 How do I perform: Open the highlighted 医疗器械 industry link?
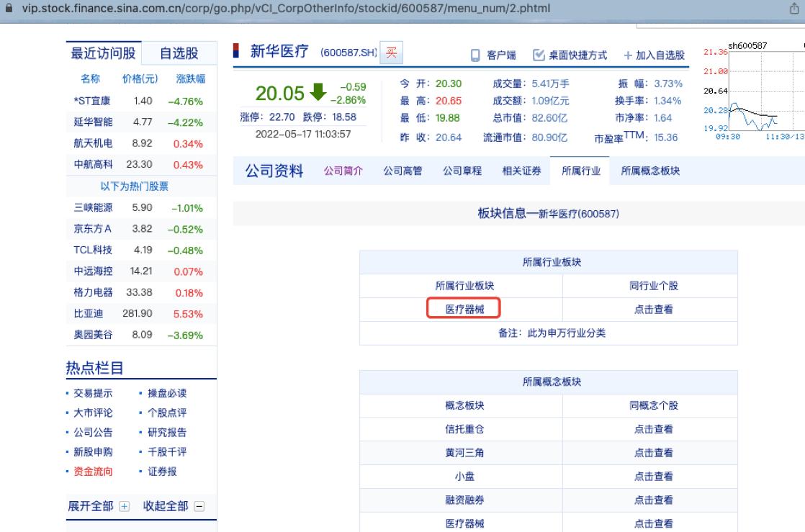click(x=464, y=310)
